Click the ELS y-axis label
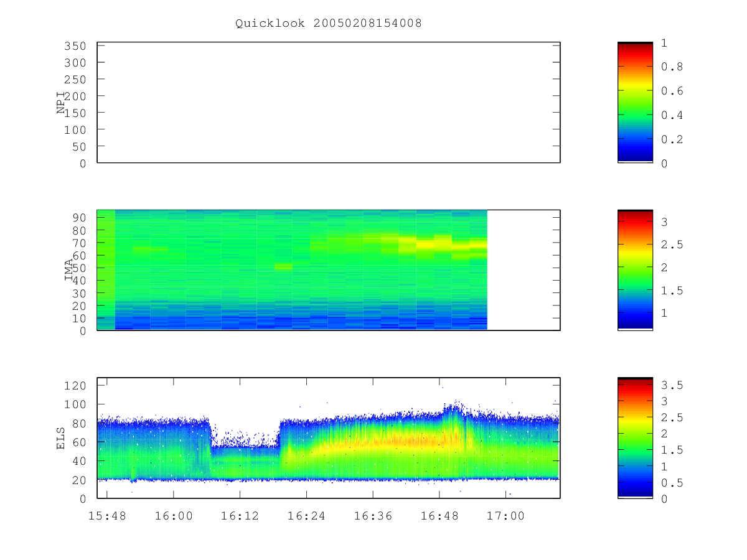The width and height of the screenshot is (747, 560). [61, 439]
